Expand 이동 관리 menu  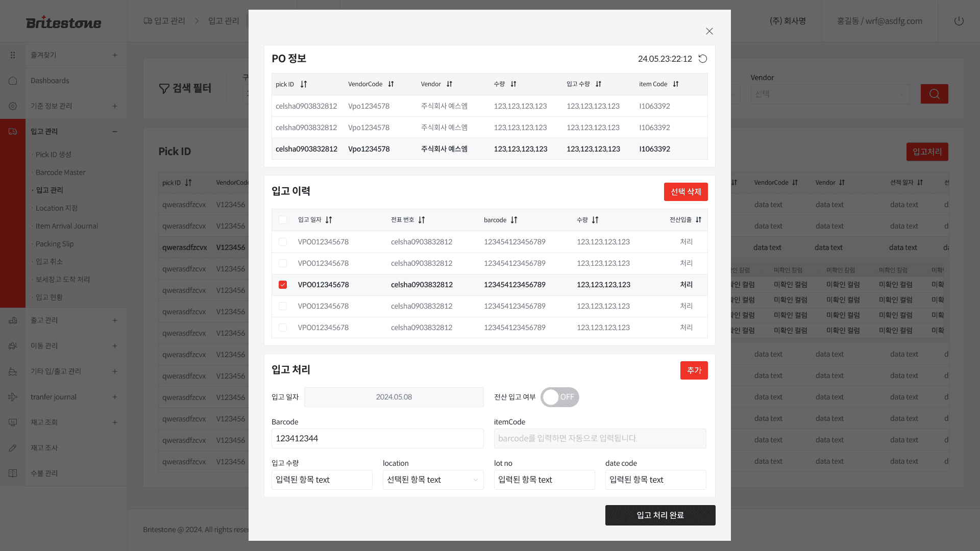click(x=115, y=346)
